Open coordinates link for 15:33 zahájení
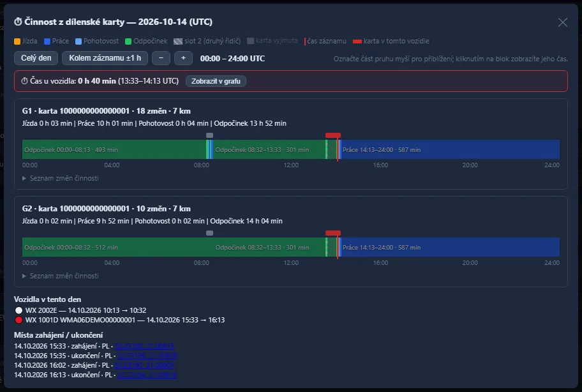Screen dimensions: 582x392 [x=144, y=346]
